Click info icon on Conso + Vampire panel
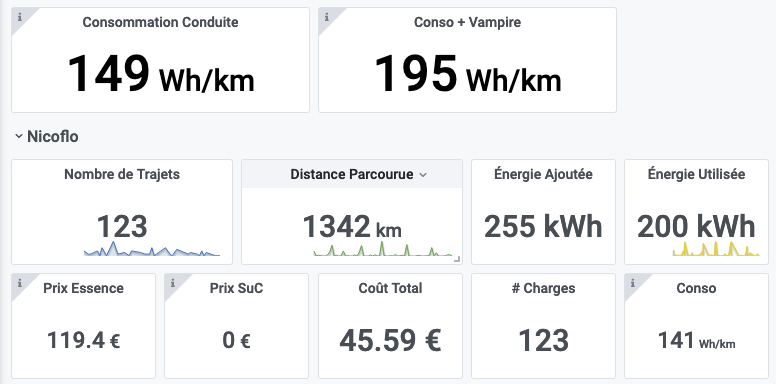The height and width of the screenshot is (384, 776). (327, 17)
